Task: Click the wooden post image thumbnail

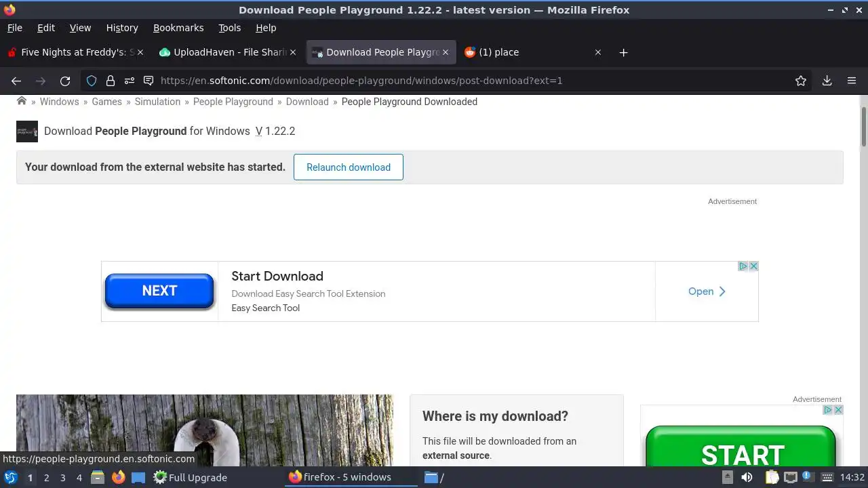Action: pyautogui.click(x=204, y=430)
